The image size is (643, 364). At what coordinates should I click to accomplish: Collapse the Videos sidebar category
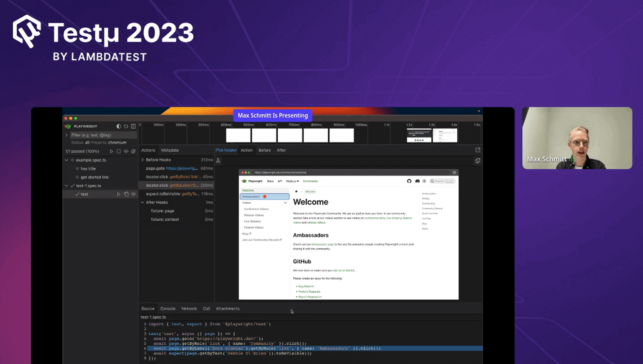pyautogui.click(x=285, y=203)
